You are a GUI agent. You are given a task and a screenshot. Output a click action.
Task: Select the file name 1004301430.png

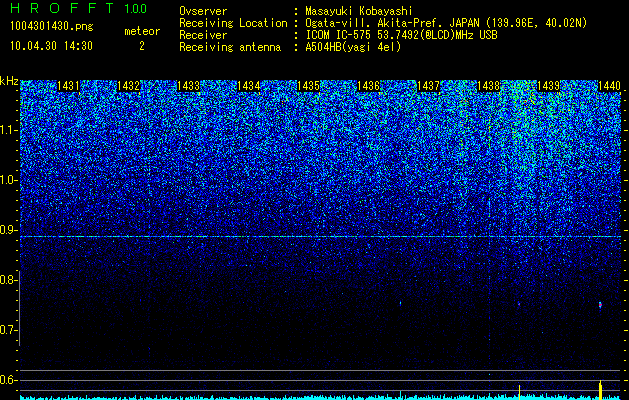[x=52, y=27]
